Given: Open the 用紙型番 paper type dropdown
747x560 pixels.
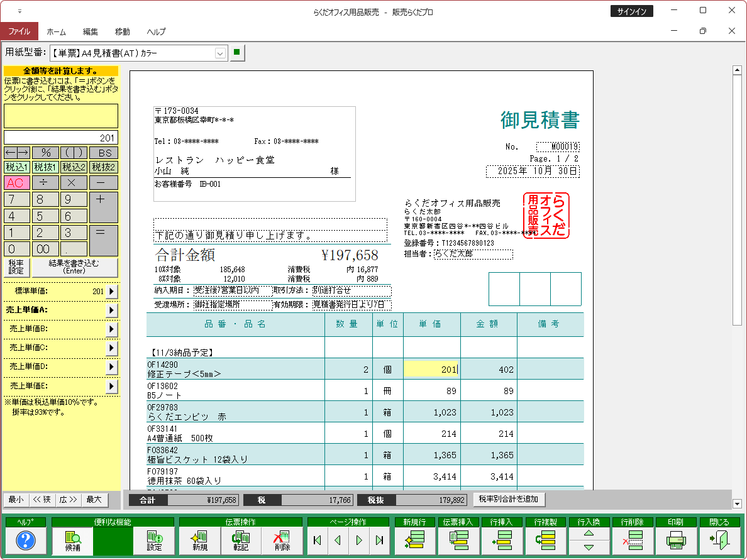Looking at the screenshot, I should tap(220, 53).
